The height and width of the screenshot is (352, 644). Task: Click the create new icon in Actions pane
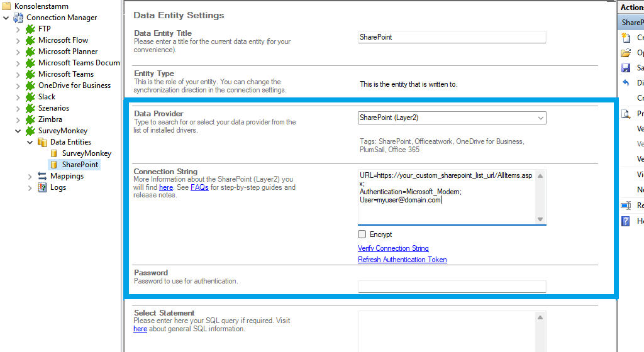click(x=626, y=38)
